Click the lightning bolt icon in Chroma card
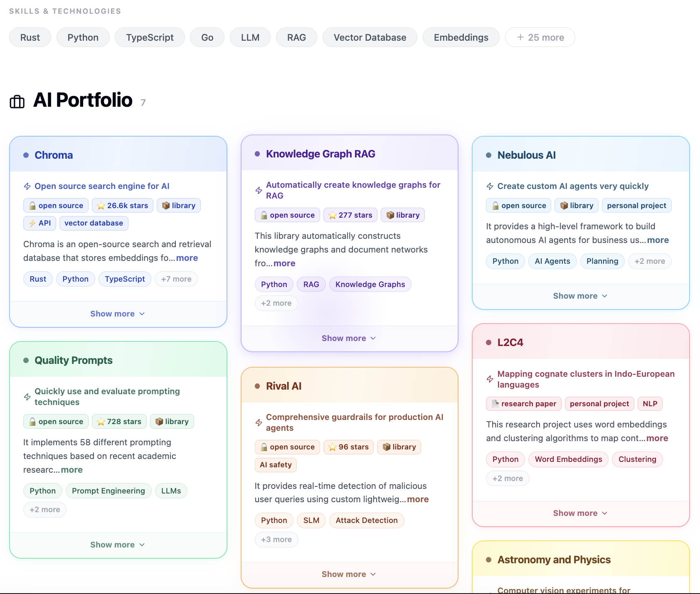Viewport: 700px width, 594px height. click(27, 187)
